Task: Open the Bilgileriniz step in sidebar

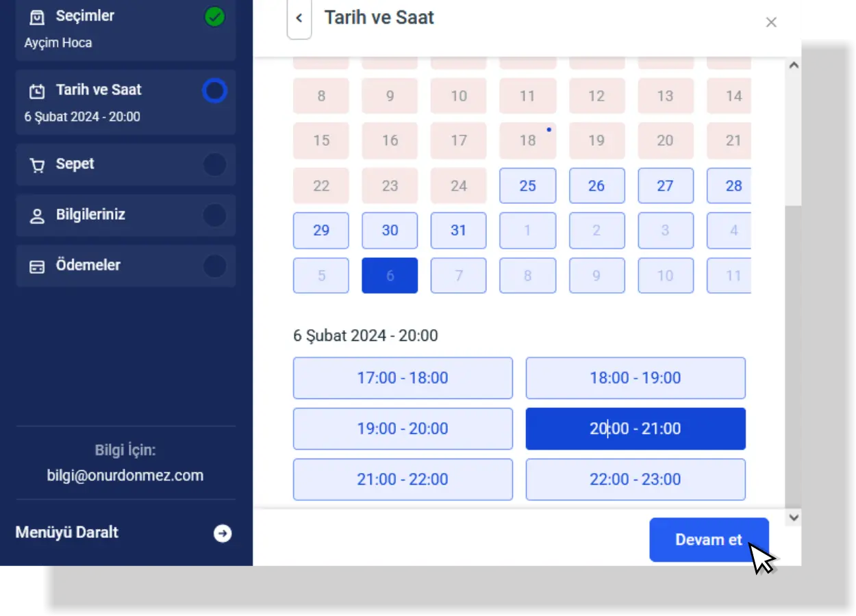Action: coord(90,215)
